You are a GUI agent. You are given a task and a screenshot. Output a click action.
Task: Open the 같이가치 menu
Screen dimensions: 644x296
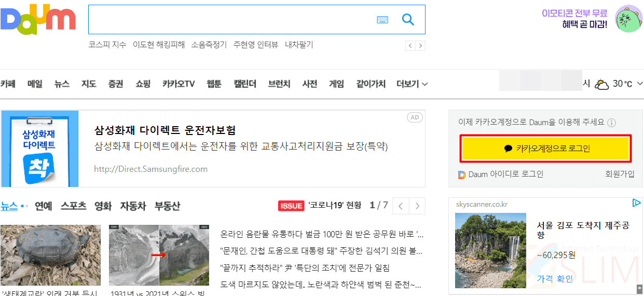point(371,84)
